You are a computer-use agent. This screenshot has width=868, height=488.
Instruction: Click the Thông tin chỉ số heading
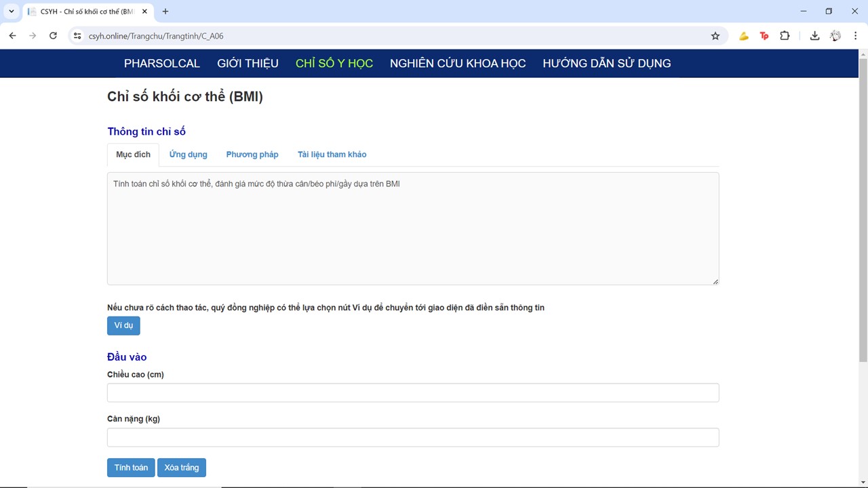[146, 131]
